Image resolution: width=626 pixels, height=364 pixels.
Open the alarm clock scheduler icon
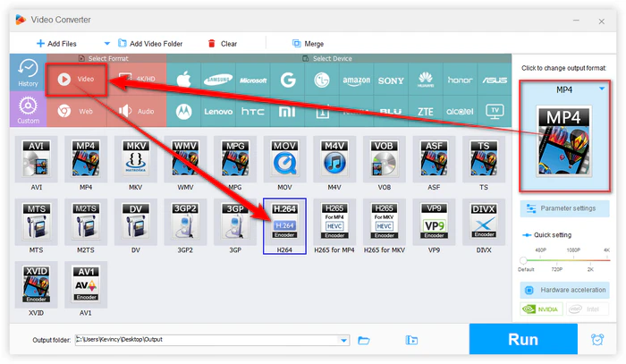(x=596, y=340)
